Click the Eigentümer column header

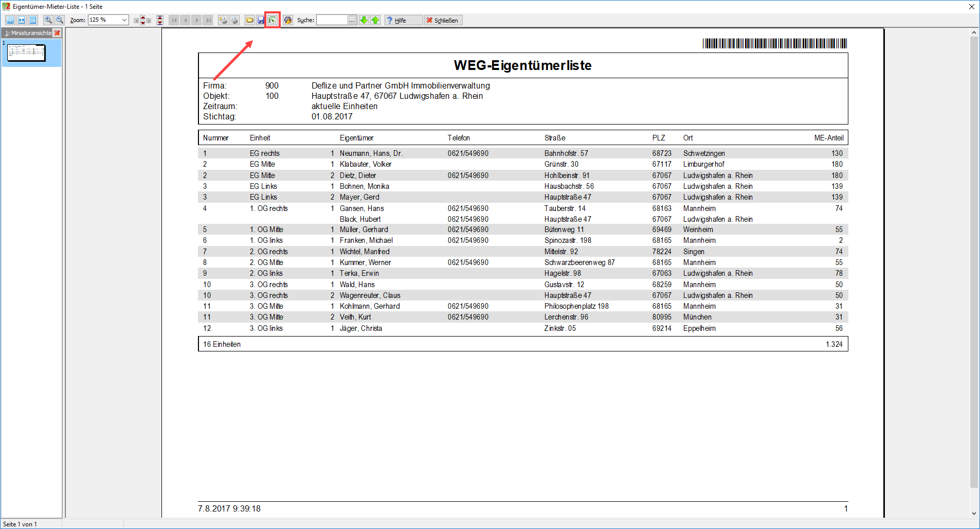pyautogui.click(x=357, y=138)
